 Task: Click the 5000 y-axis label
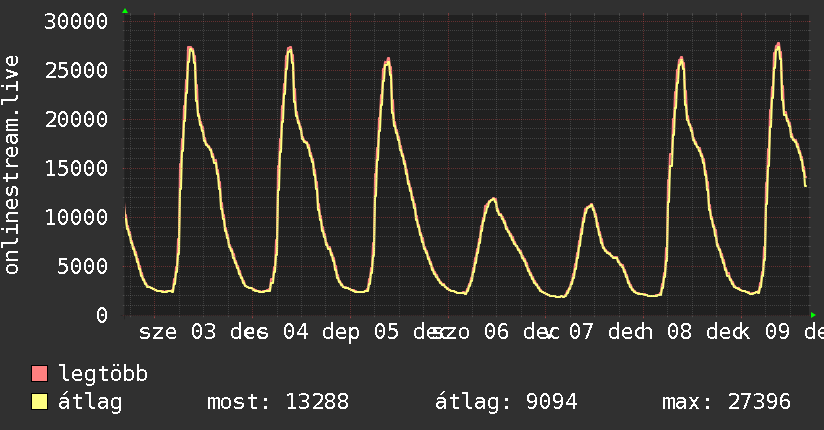(83, 266)
